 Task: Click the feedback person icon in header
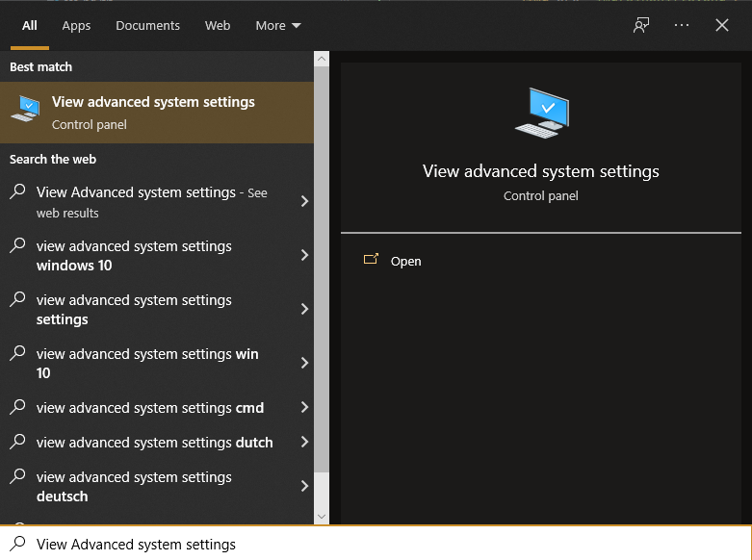641,26
